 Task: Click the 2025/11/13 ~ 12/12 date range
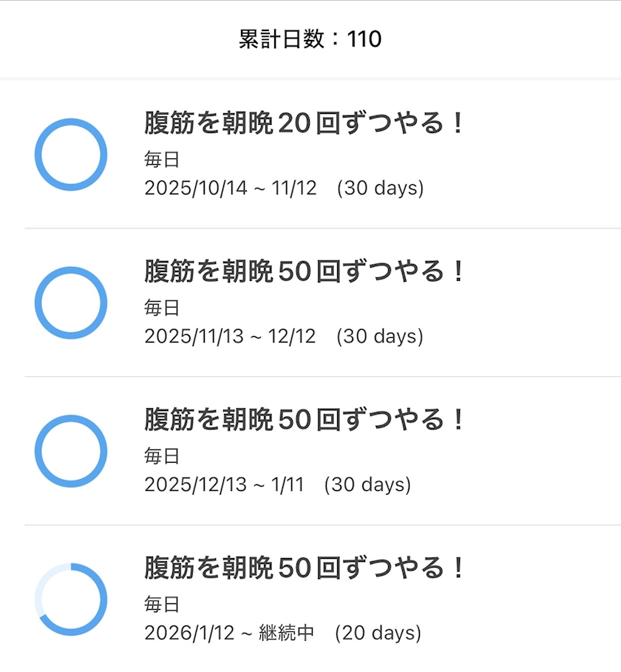tap(230, 336)
